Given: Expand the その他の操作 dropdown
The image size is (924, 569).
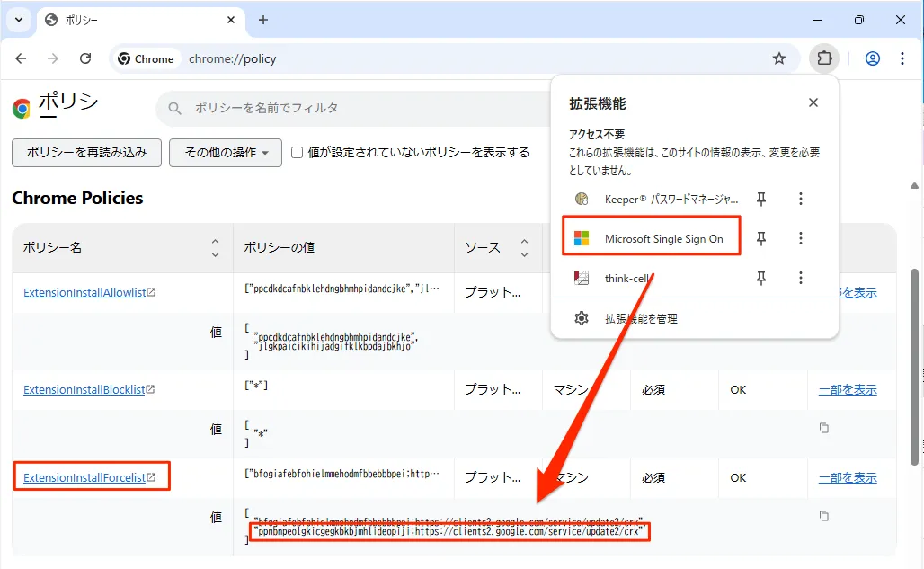Looking at the screenshot, I should [226, 153].
